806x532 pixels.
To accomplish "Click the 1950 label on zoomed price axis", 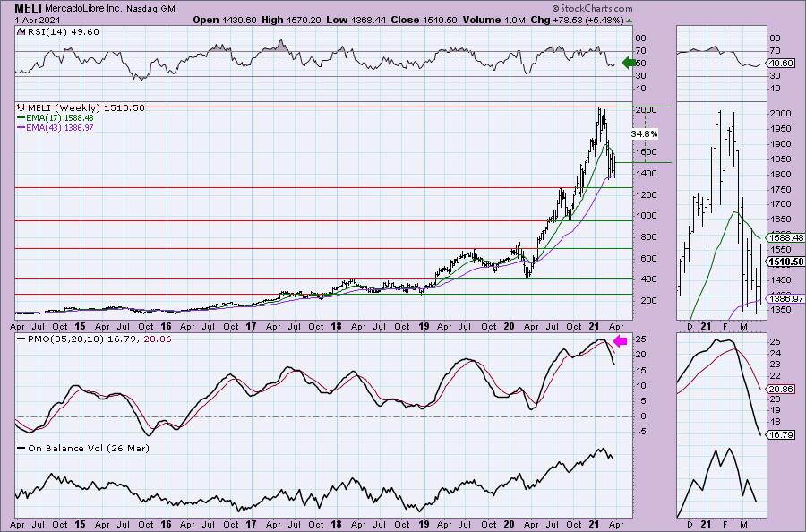I will coord(781,128).
